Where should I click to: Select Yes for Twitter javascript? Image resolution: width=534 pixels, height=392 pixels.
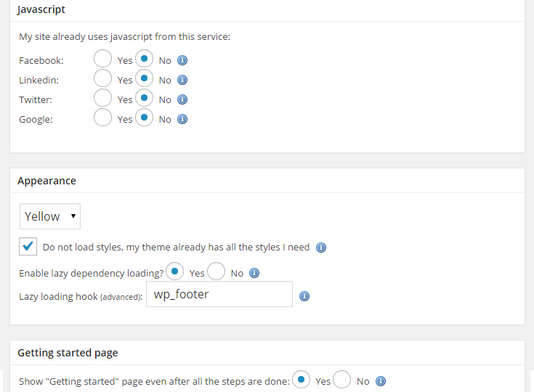point(103,98)
